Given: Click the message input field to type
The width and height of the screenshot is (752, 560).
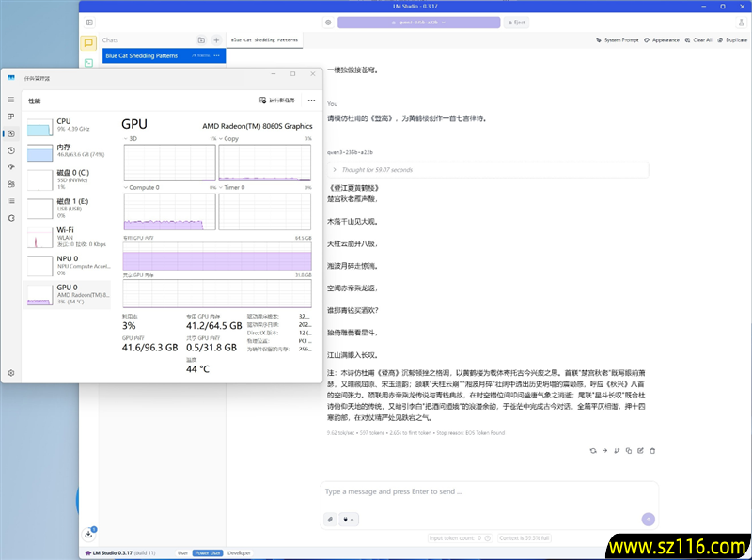Looking at the screenshot, I should 470,491.
